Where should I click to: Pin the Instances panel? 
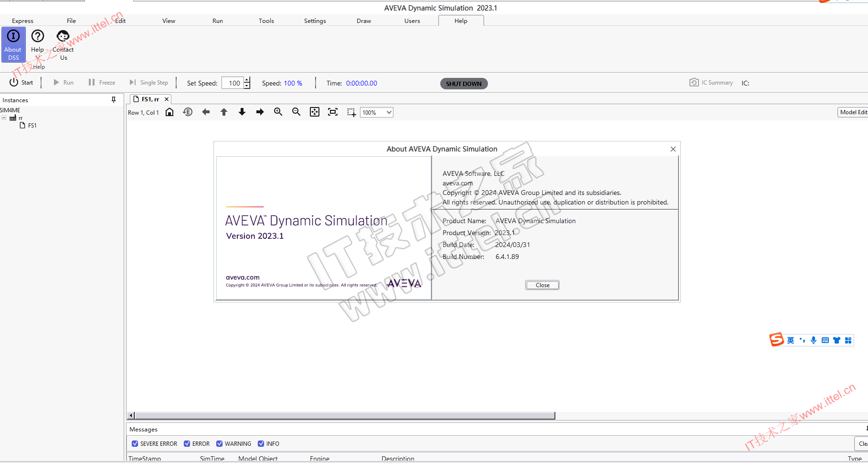(114, 100)
